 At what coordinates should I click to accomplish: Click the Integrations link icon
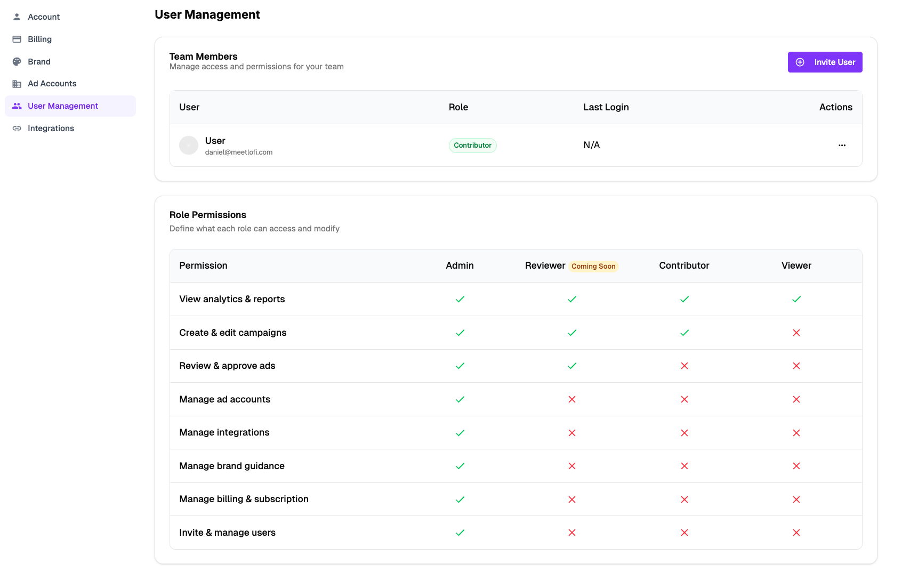pos(17,128)
